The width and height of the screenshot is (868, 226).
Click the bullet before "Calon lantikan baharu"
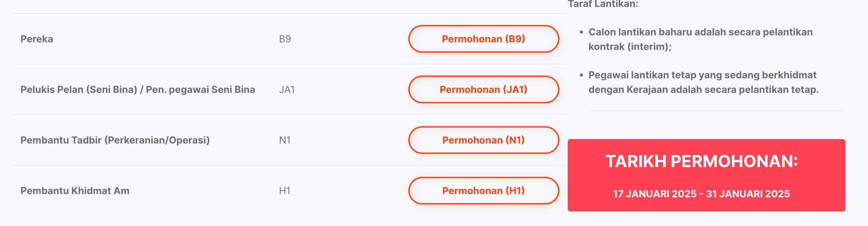(x=581, y=32)
